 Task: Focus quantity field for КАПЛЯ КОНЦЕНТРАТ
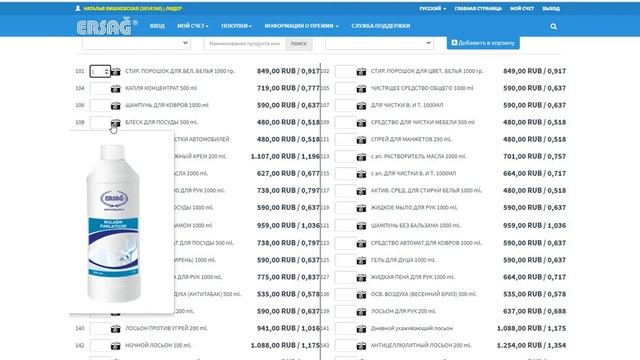tap(100, 89)
